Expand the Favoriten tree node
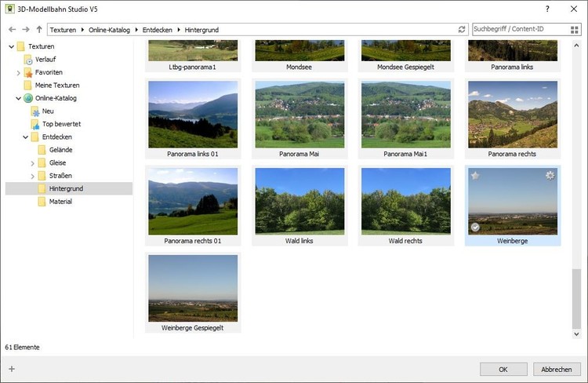Screen dimensions: 588x383 [x=18, y=73]
